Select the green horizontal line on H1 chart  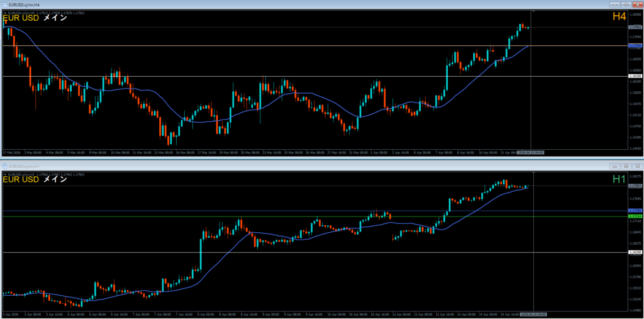tap(252, 216)
